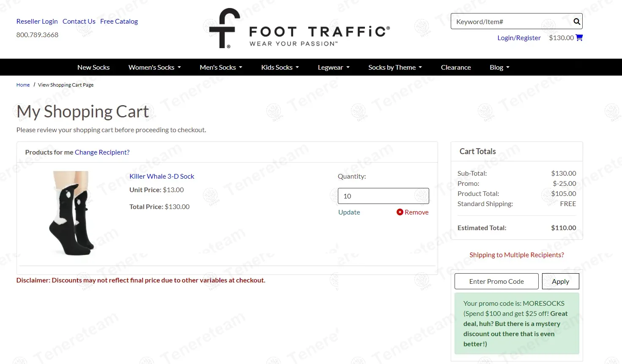Open the New Socks menu item

[93, 67]
